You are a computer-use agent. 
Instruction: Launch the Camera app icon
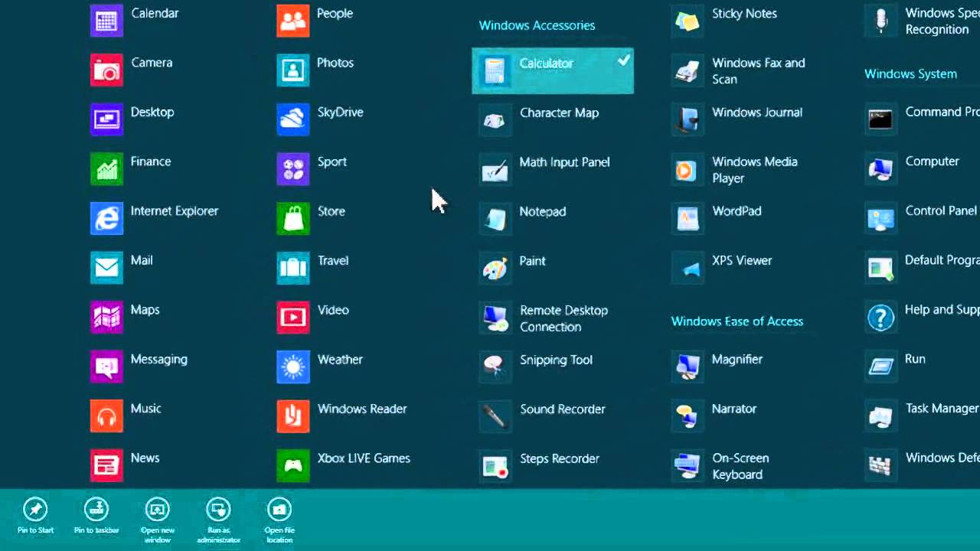[x=106, y=70]
